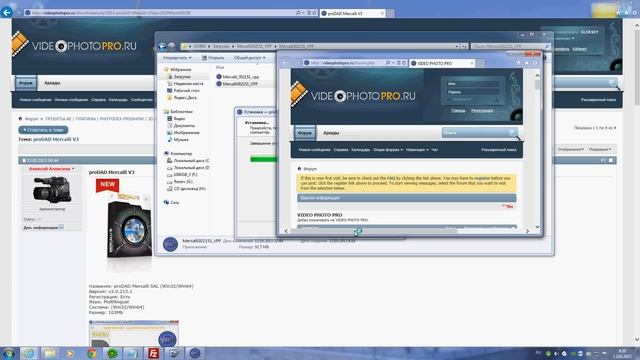Click the Имя username field in front browser

[473, 84]
